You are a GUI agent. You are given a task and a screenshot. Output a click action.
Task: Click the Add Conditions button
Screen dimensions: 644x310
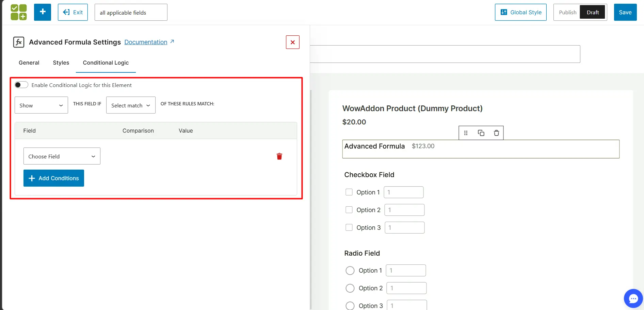tap(54, 178)
